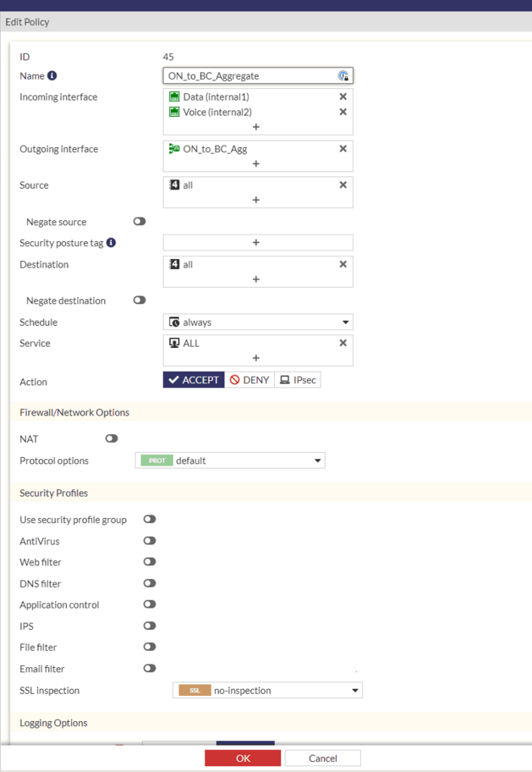Screen dimensions: 532x772
Task: Remove 'all' from Destination field
Action: click(343, 264)
